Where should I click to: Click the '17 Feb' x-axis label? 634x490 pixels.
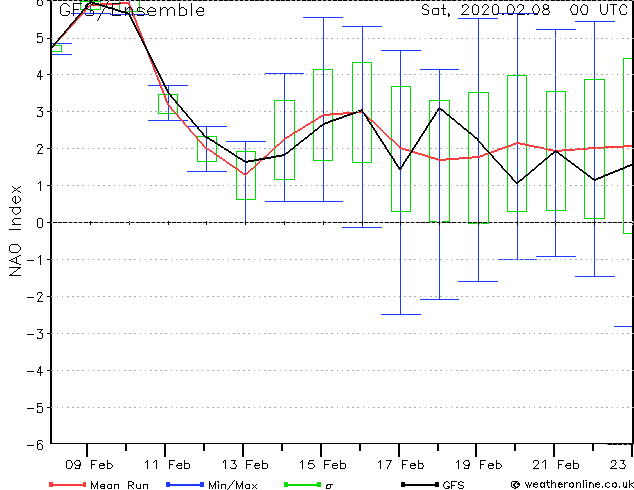pos(401,465)
